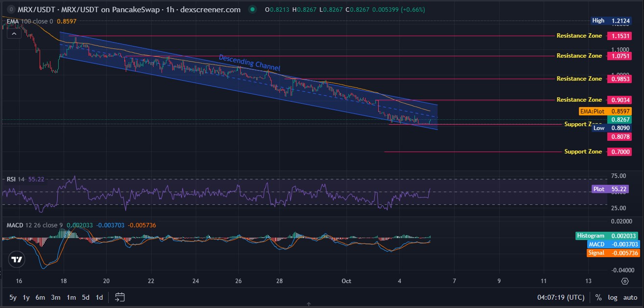The height and width of the screenshot is (308, 644).
Task: Click the green market status dot
Action: (x=252, y=10)
